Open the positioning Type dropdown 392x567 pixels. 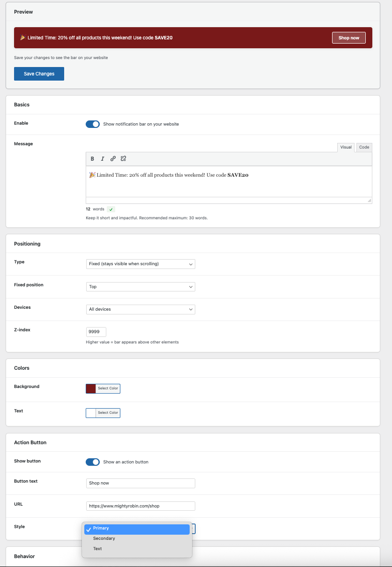coord(140,264)
